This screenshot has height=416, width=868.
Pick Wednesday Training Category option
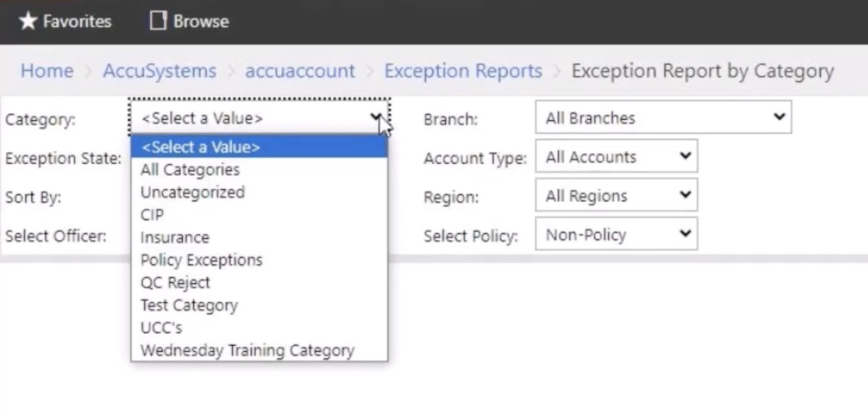point(248,350)
